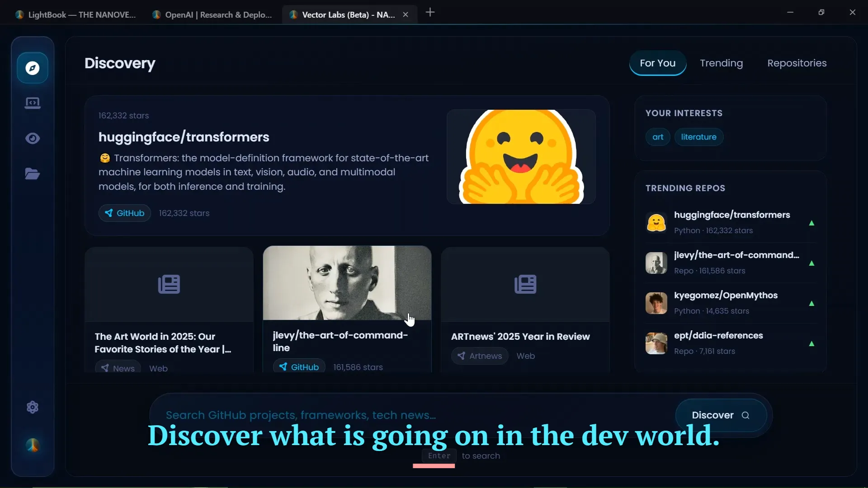The image size is (868, 488).
Task: Open settings gear in sidebar
Action: pos(33,407)
